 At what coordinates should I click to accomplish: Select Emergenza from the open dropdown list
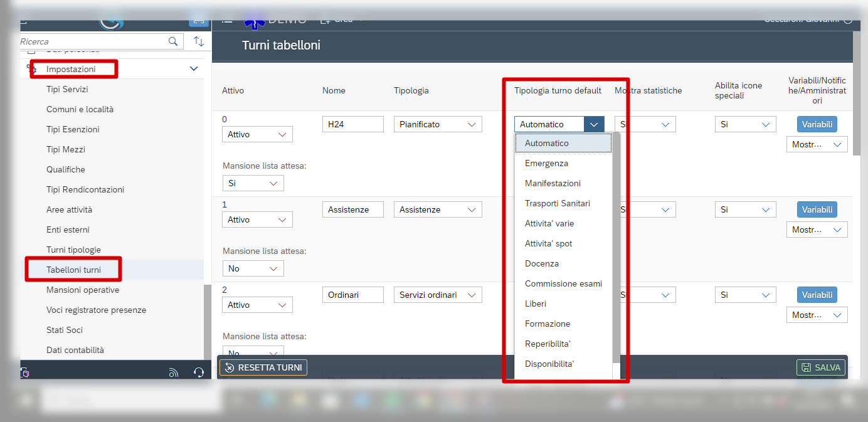point(546,163)
